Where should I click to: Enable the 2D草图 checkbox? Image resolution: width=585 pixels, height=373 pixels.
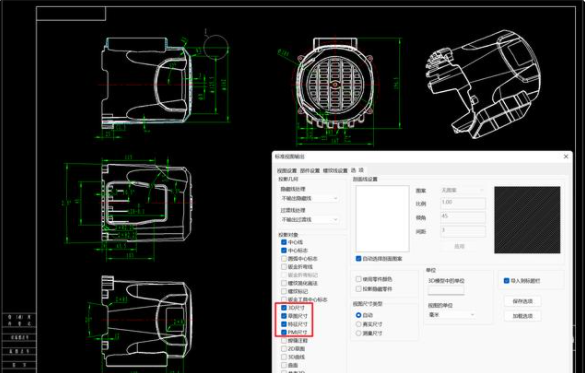(284, 349)
